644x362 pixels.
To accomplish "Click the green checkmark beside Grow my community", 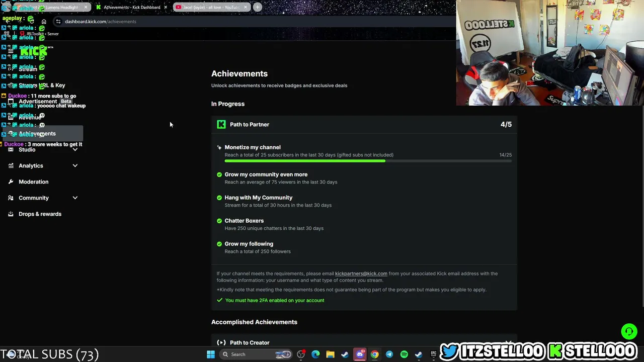I will click(x=219, y=174).
